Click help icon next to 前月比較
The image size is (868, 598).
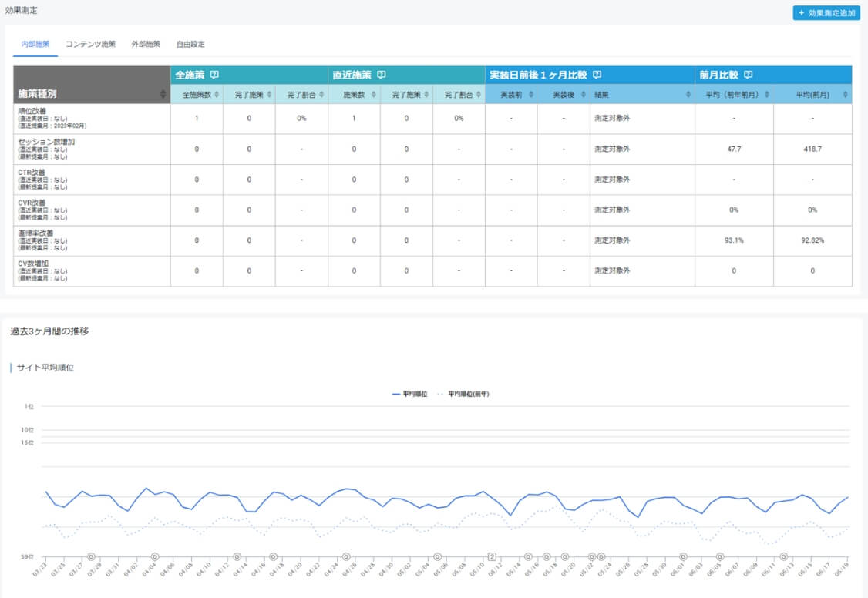[748, 75]
